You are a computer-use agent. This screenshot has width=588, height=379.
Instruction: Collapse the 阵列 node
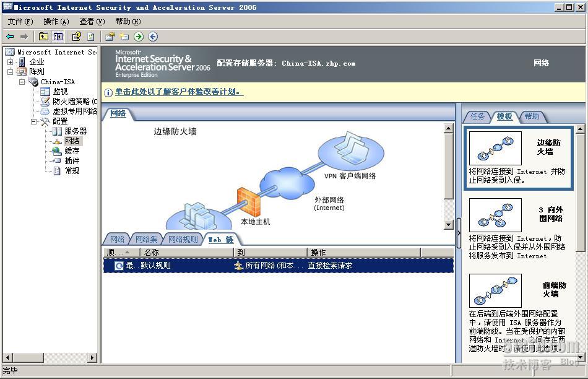tap(10, 72)
